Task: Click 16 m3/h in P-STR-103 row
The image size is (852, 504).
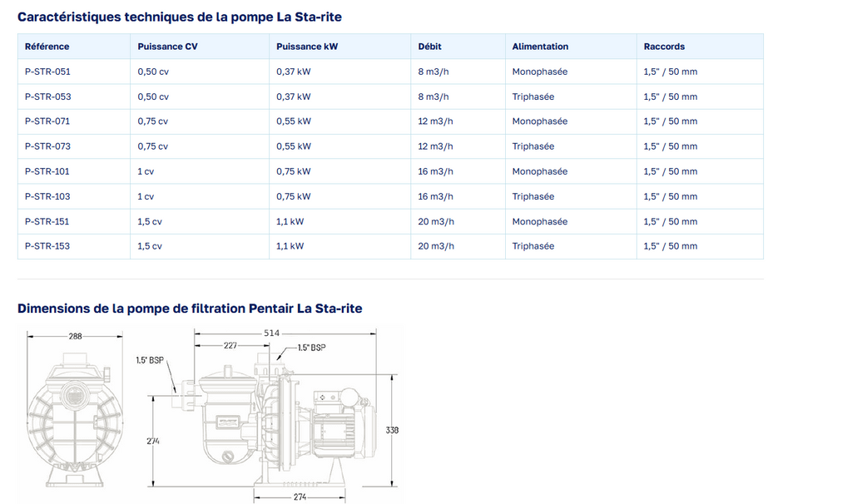Action: click(435, 196)
